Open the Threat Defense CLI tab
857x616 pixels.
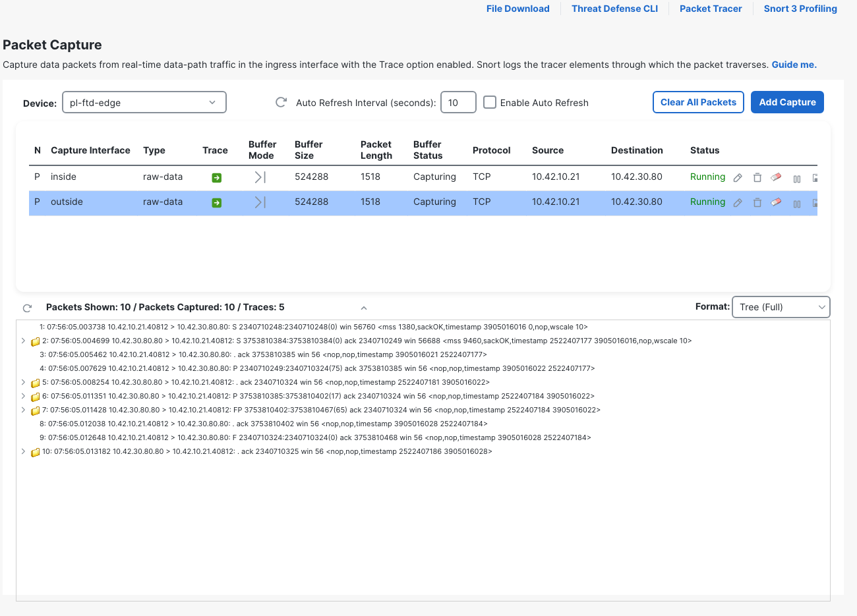615,9
